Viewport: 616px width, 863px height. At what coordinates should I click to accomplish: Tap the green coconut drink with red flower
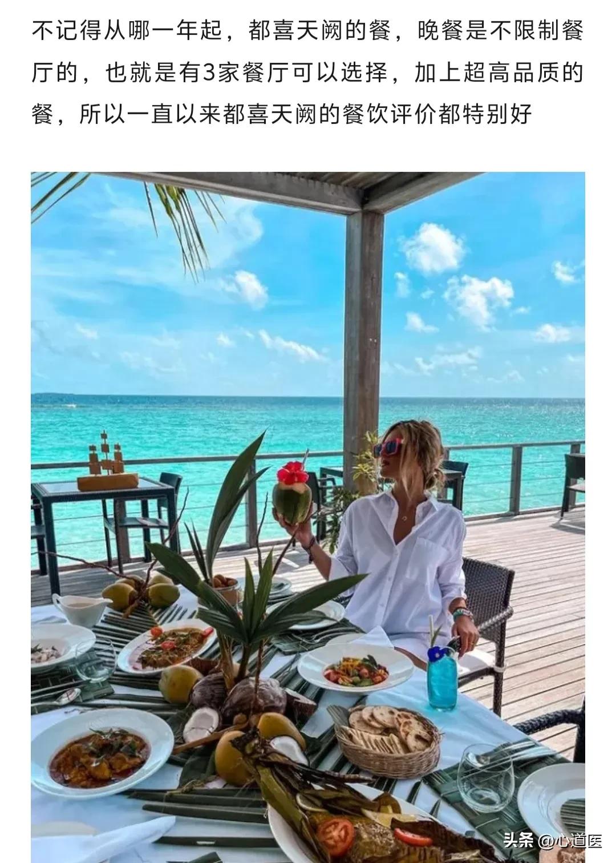click(291, 493)
